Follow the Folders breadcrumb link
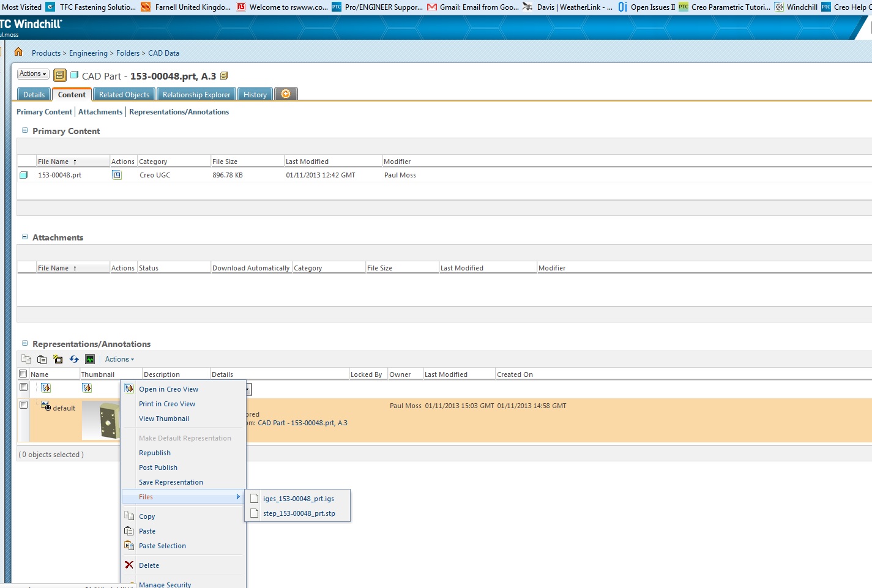Image resolution: width=872 pixels, height=588 pixels. 128,53
